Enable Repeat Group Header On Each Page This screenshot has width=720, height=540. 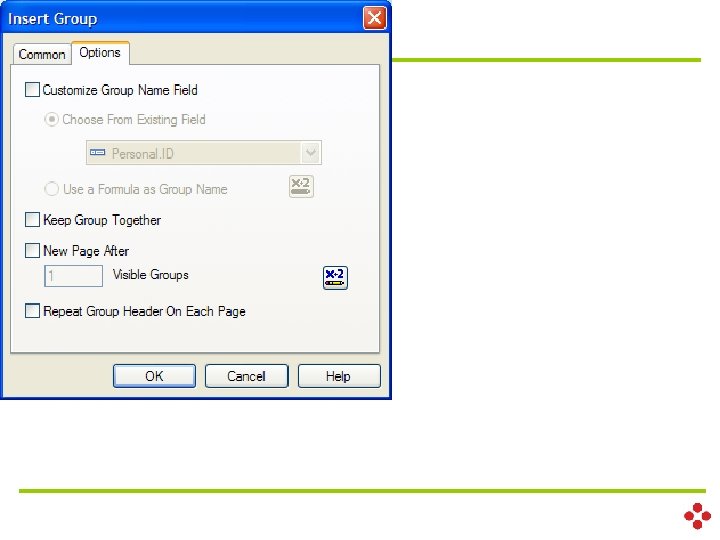[32, 311]
